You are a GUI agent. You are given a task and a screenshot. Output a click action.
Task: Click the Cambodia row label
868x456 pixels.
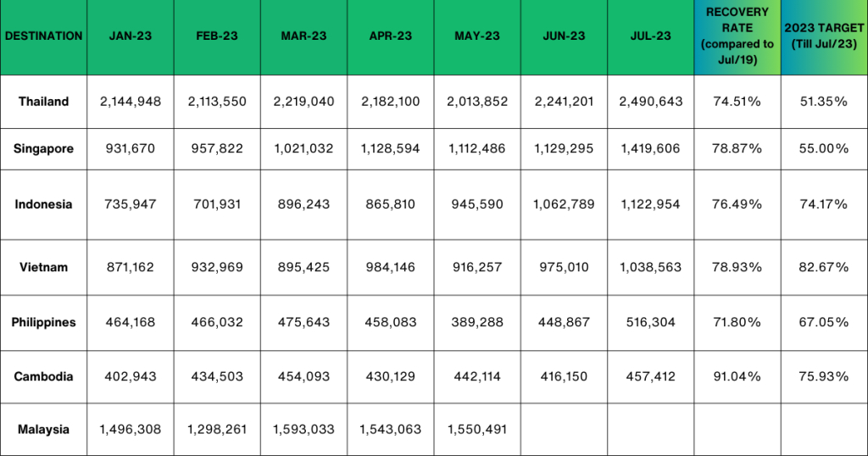43,376
